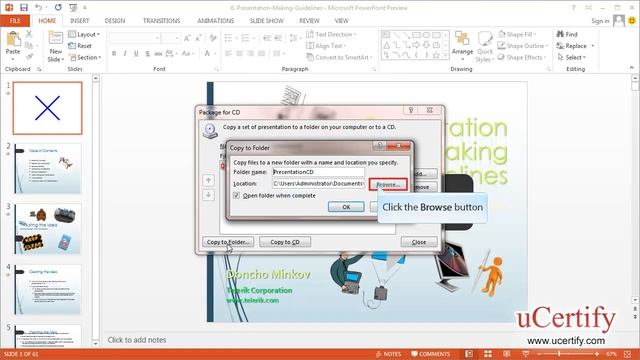Toggle NOTES pane in status bar
The width and height of the screenshot is (640, 360).
[388, 354]
